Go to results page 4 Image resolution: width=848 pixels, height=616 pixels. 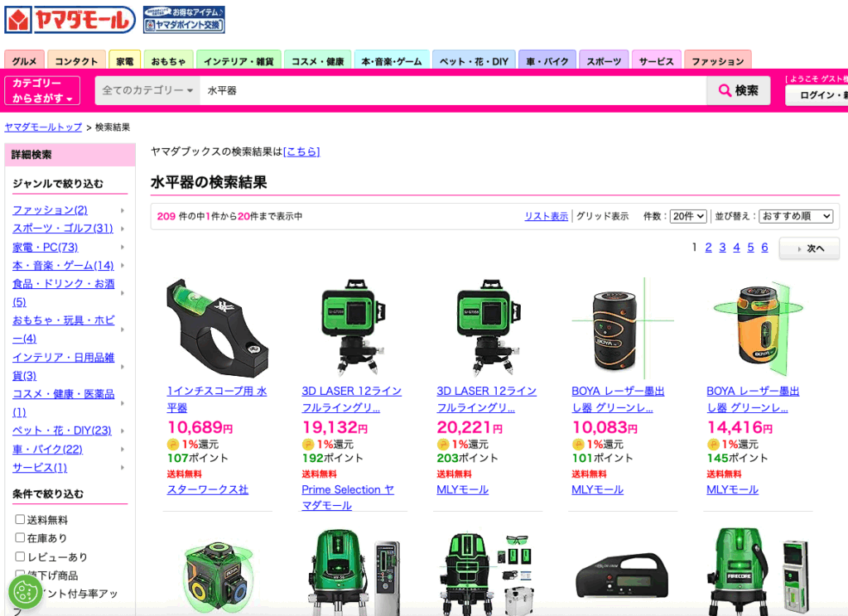point(736,248)
